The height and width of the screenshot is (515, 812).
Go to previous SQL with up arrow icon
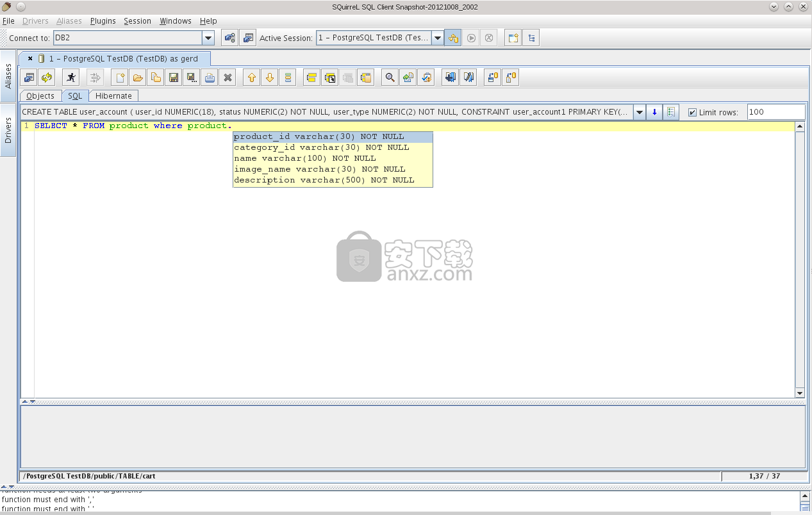tap(252, 78)
